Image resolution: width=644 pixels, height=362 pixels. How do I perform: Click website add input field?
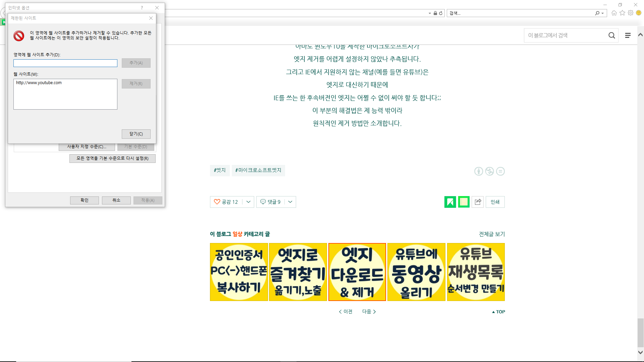(x=65, y=63)
